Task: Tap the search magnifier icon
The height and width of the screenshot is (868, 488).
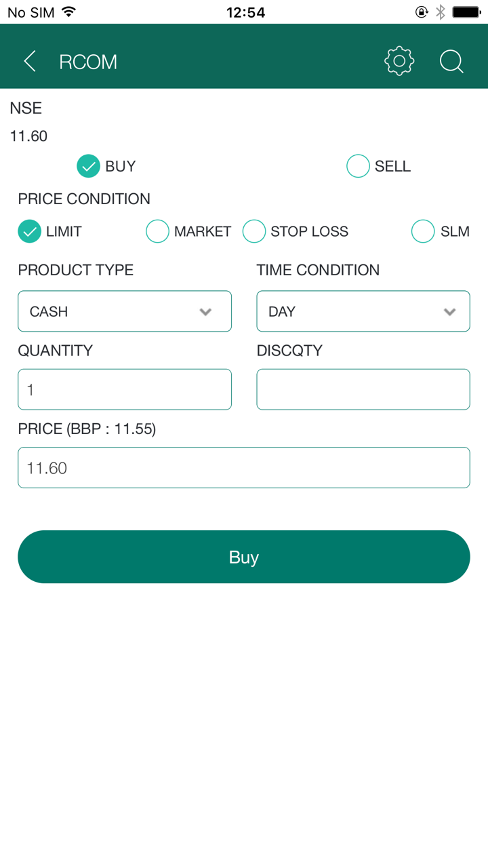Action: pyautogui.click(x=451, y=62)
